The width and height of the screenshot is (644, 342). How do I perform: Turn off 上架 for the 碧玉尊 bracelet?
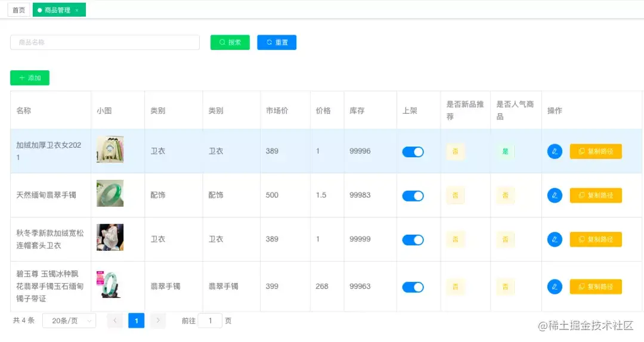(413, 287)
